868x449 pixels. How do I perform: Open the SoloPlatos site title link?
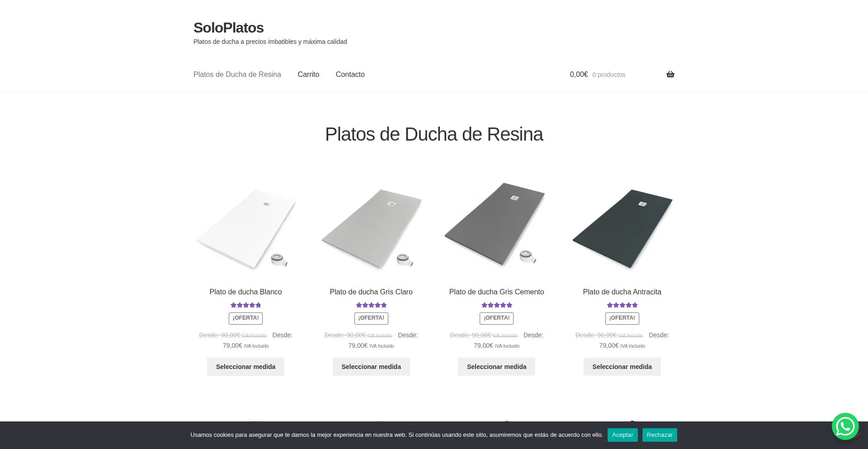(x=228, y=28)
